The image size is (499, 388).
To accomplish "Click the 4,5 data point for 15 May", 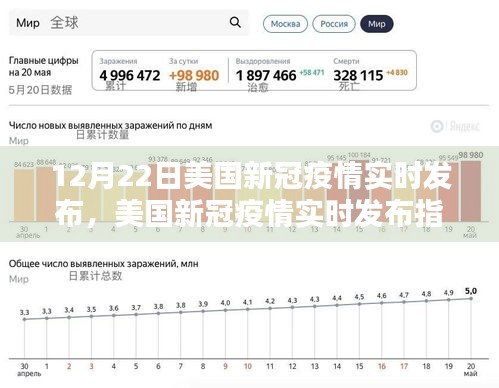I will click(359, 304).
